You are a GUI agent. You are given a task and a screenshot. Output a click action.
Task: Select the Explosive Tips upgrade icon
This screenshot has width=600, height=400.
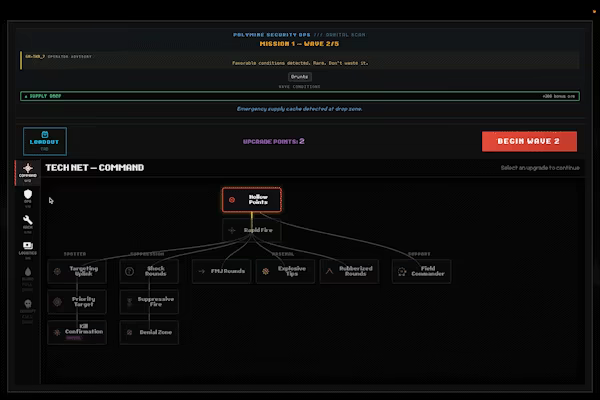pyautogui.click(x=265, y=271)
